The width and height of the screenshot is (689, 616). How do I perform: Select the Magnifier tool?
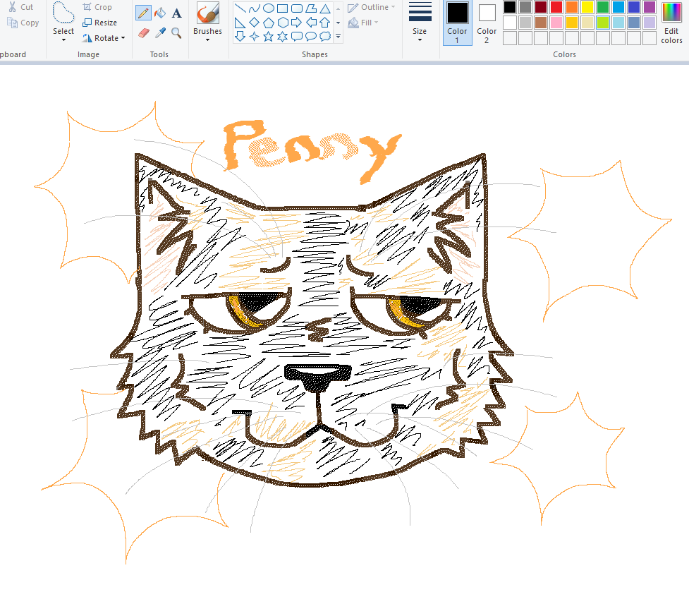[176, 33]
